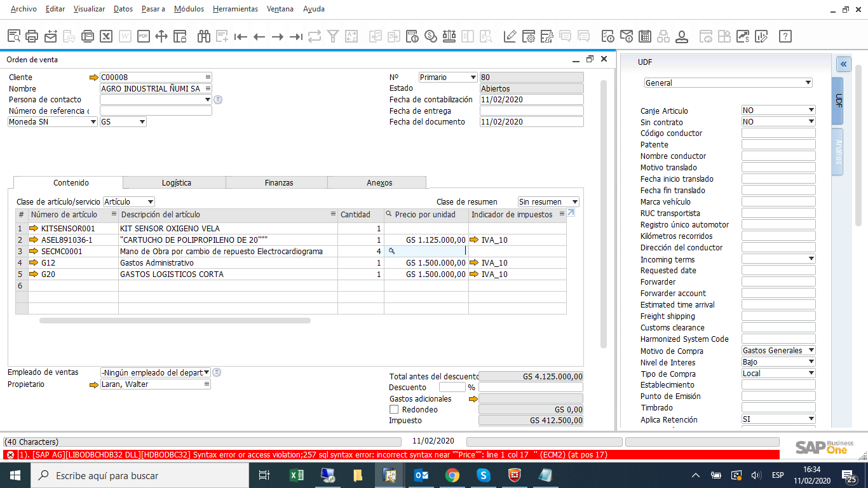
Task: Open the Motivo de Compra dropdown
Action: pos(811,351)
